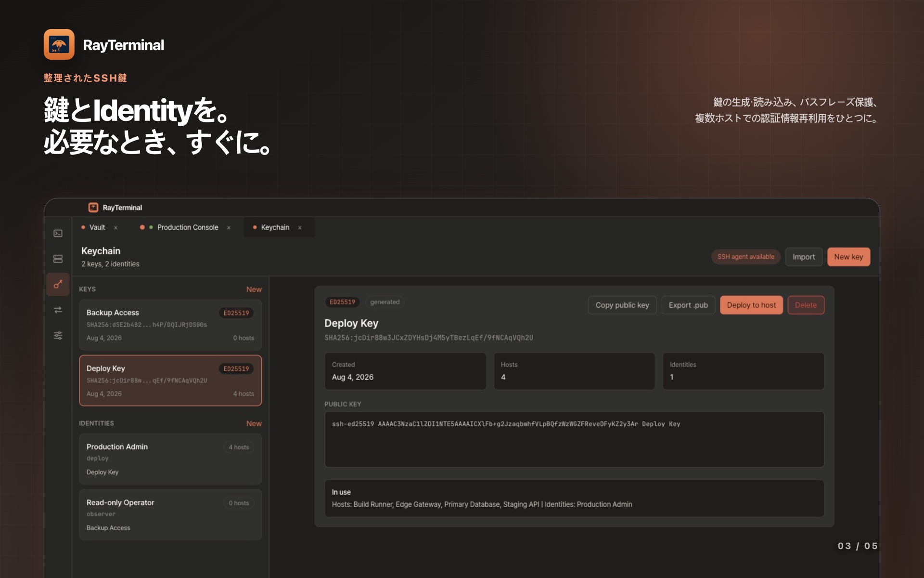
Task: Click the "0 hosts" badge on Read-only Operator
Action: [239, 503]
